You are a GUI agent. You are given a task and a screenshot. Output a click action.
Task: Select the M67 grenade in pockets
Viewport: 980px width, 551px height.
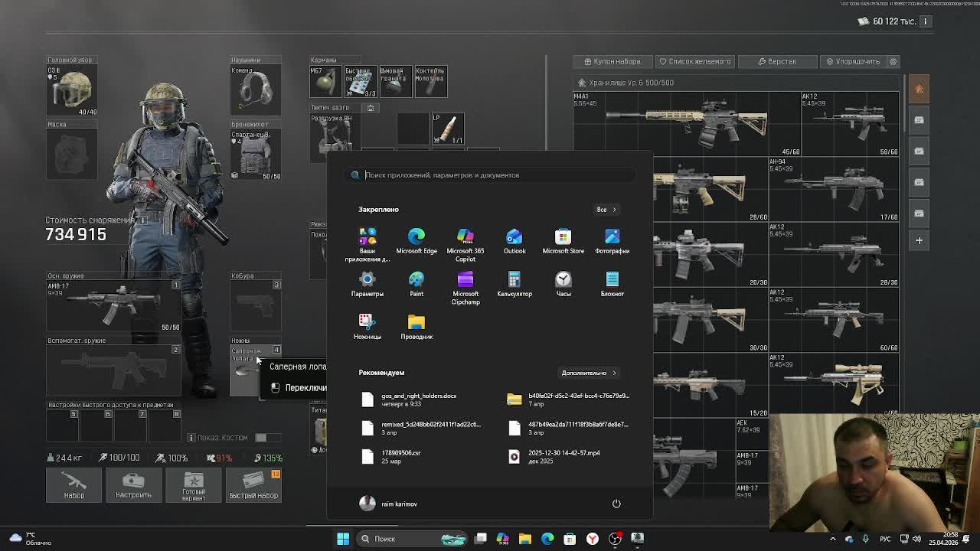[325, 81]
